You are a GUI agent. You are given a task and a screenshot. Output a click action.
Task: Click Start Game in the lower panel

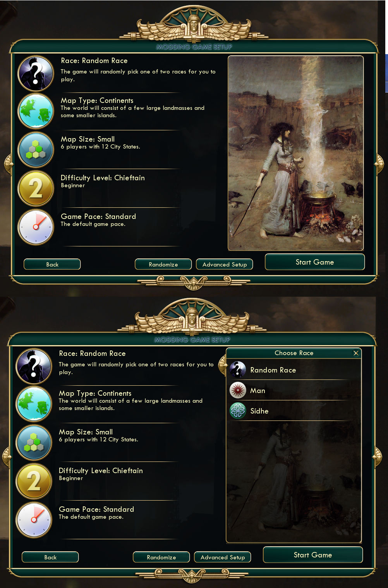313,555
